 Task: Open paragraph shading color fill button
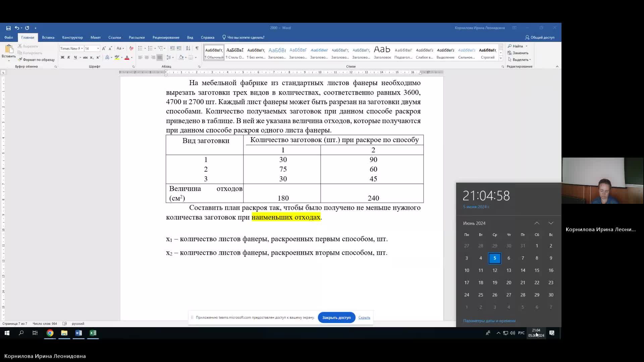click(x=181, y=57)
